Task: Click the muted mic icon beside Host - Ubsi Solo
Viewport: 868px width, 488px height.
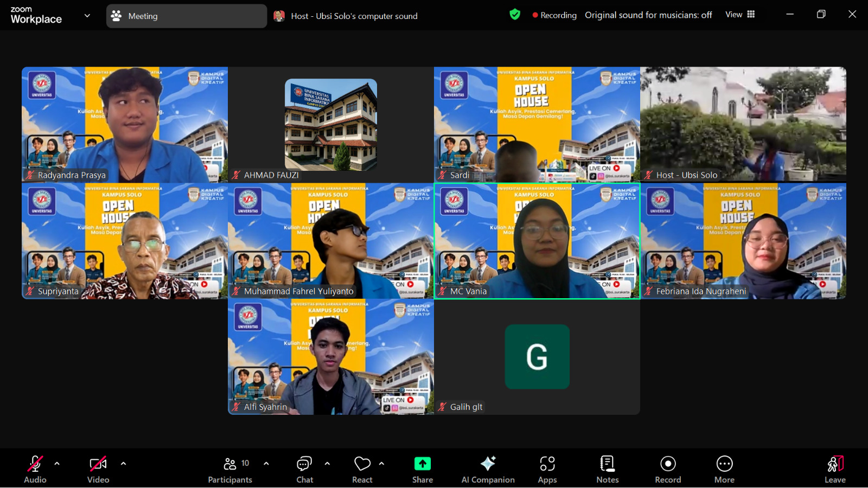Action: point(649,175)
